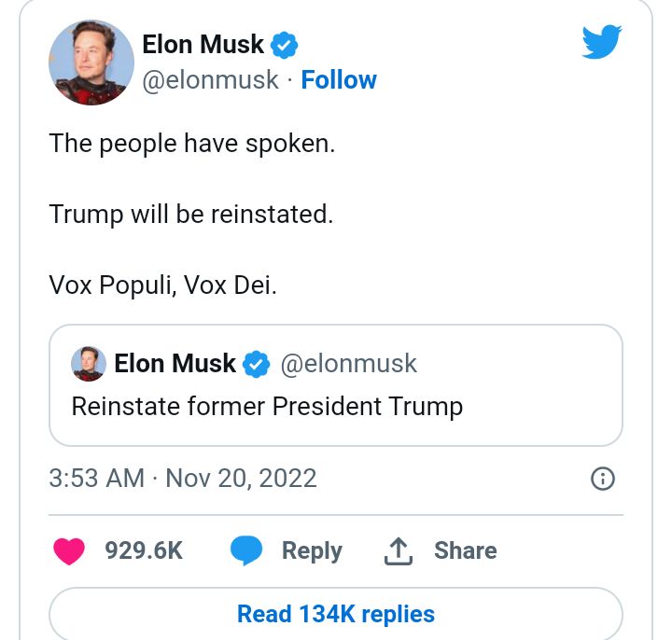
Task: Click the blue reply bubble icon
Action: tap(246, 550)
